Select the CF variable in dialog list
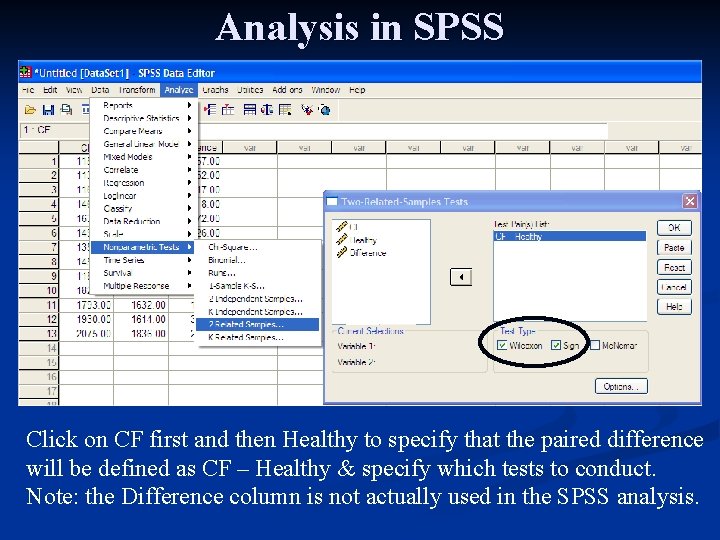Viewport: 720px width, 540px height. [348, 227]
